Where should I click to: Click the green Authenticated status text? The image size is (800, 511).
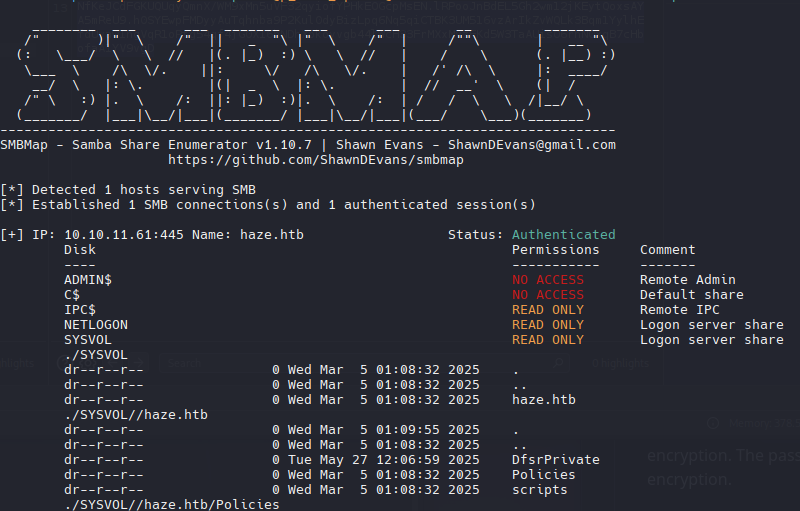point(564,235)
